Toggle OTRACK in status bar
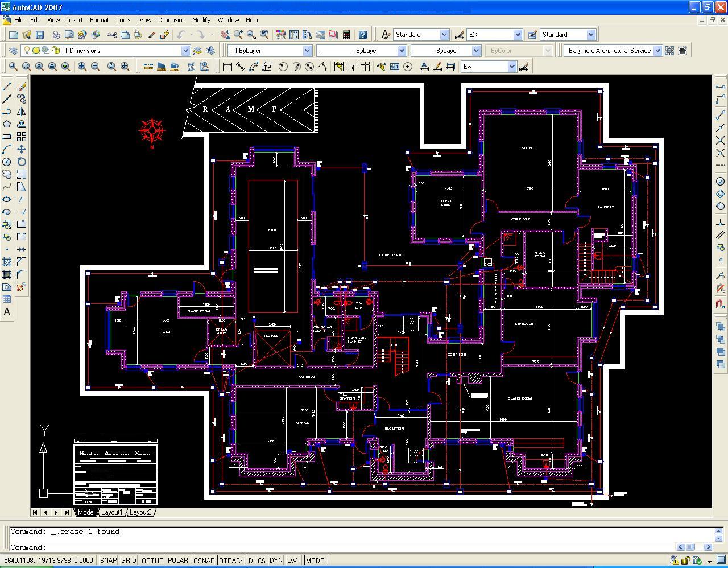Screen dimensions: 728x568 231,561
